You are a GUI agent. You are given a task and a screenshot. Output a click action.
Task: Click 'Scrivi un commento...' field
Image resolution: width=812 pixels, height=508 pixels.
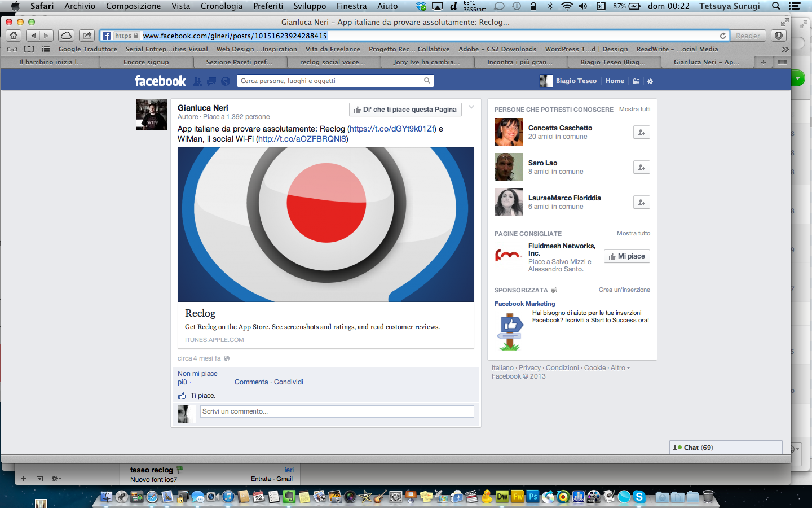coord(337,411)
